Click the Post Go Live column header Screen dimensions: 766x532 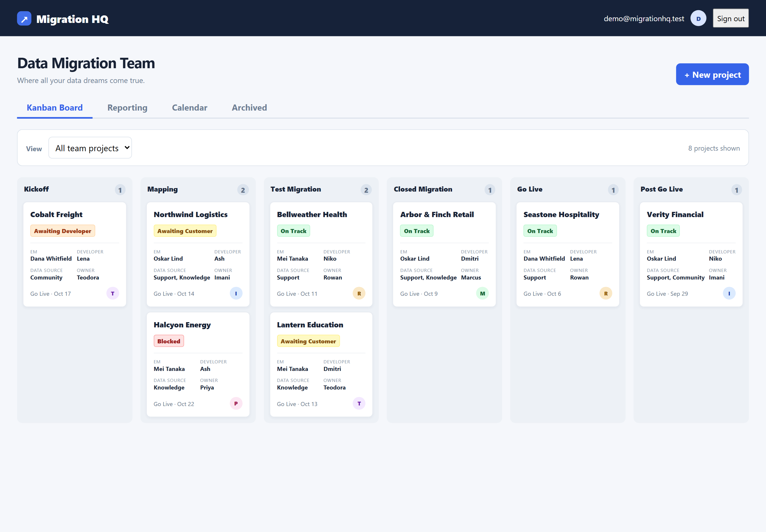pos(661,189)
